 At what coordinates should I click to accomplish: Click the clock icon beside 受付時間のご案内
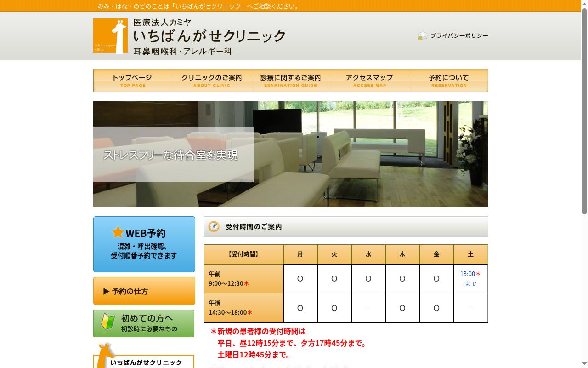click(214, 227)
